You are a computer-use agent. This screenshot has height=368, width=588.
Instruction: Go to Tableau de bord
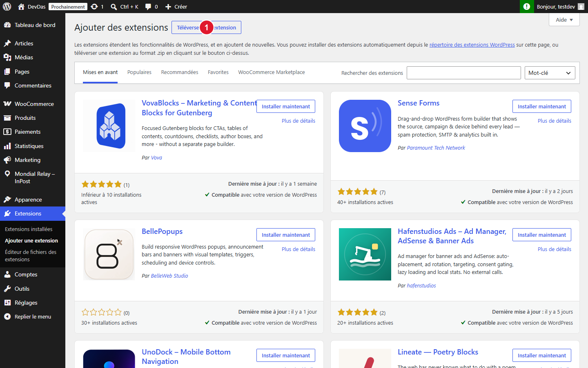[x=33, y=25]
